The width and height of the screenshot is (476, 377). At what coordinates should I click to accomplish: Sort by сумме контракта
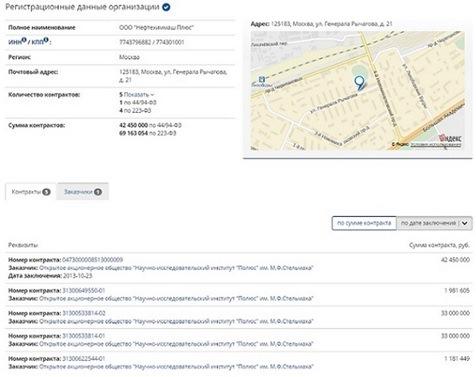click(x=364, y=223)
